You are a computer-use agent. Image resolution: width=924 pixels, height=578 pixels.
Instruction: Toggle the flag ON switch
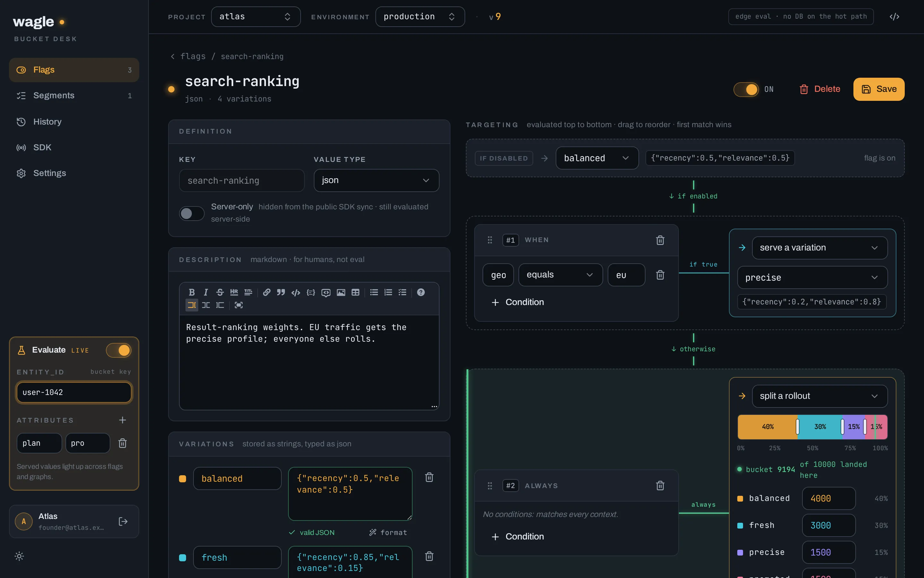746,90
